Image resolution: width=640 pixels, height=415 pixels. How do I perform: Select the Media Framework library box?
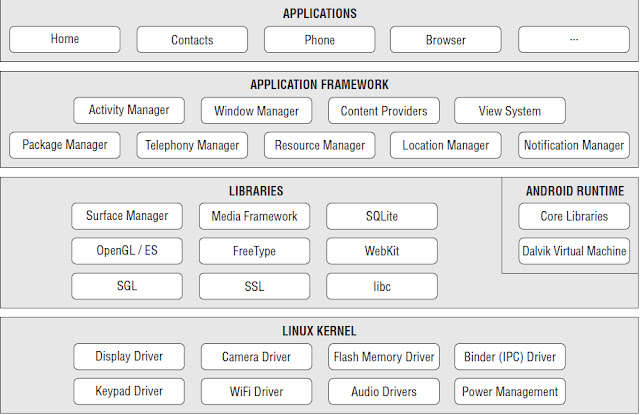[x=254, y=216]
